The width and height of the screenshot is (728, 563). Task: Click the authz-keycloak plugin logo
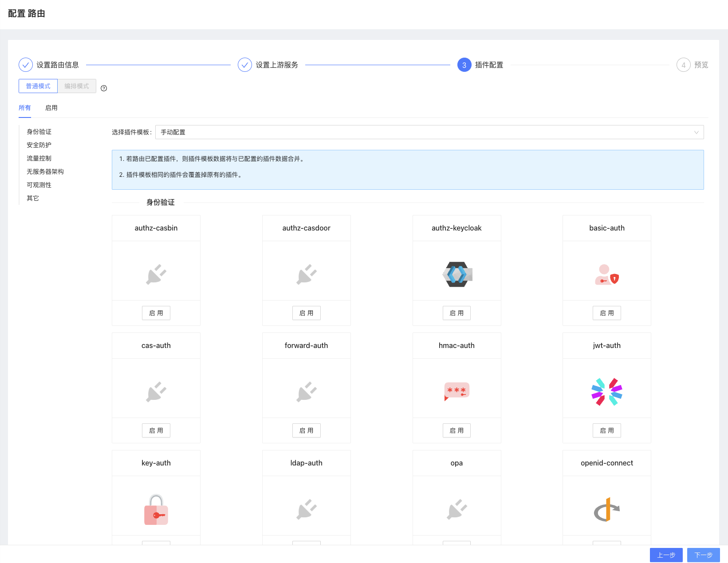click(x=456, y=274)
